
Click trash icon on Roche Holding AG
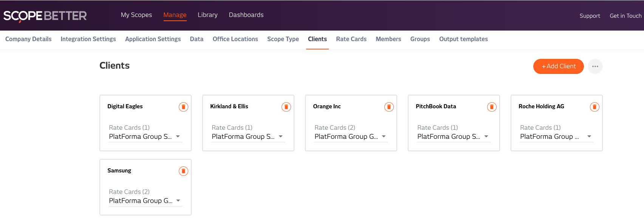pyautogui.click(x=594, y=107)
